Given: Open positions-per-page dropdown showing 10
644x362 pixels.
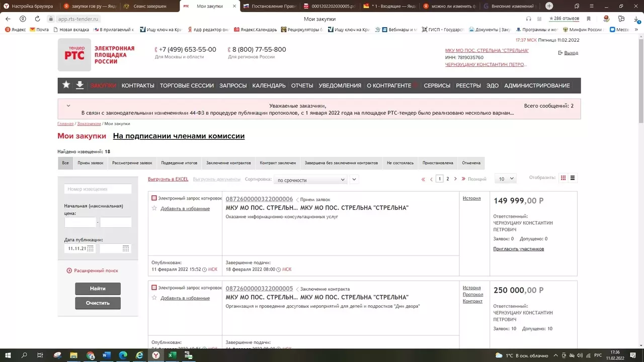Looking at the screenshot, I should [x=505, y=179].
